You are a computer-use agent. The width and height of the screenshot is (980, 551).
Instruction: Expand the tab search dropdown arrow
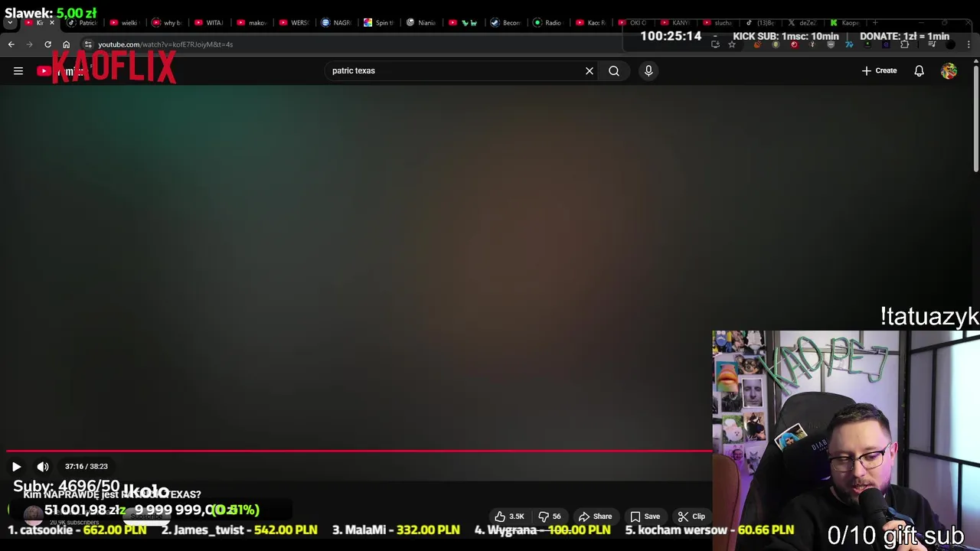10,23
